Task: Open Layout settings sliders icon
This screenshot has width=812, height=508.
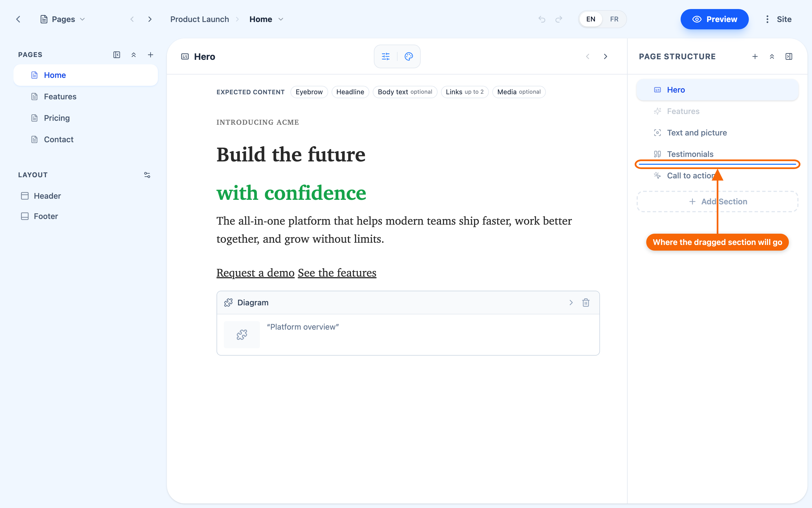Action: (147, 175)
